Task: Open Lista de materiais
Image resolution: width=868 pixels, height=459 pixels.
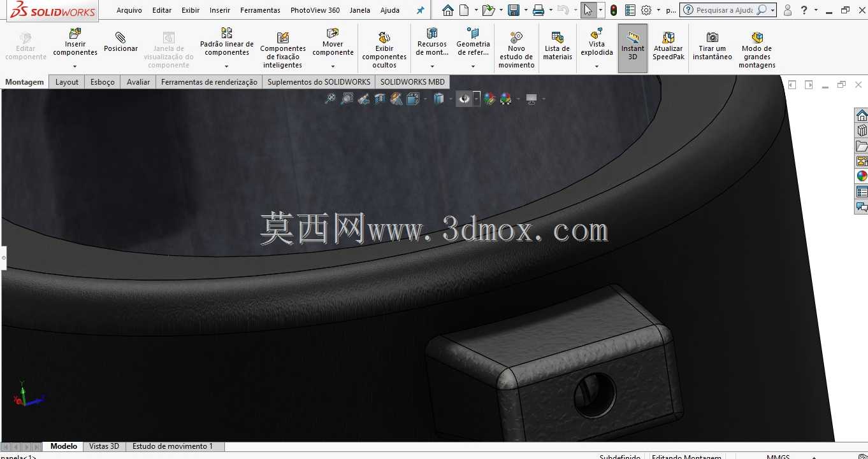Action: [557, 46]
